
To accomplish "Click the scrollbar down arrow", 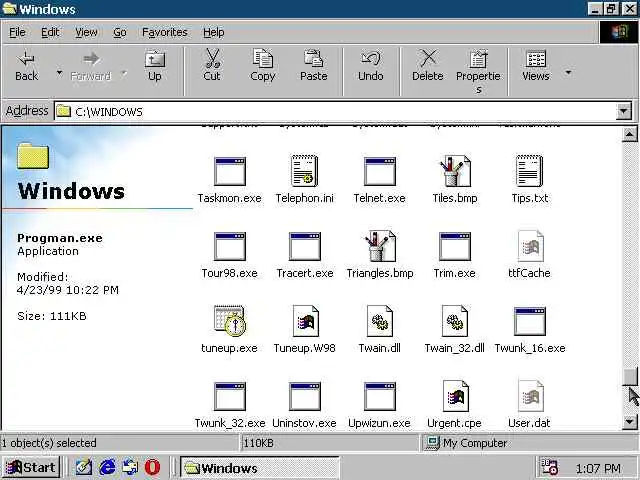I will coord(630,422).
